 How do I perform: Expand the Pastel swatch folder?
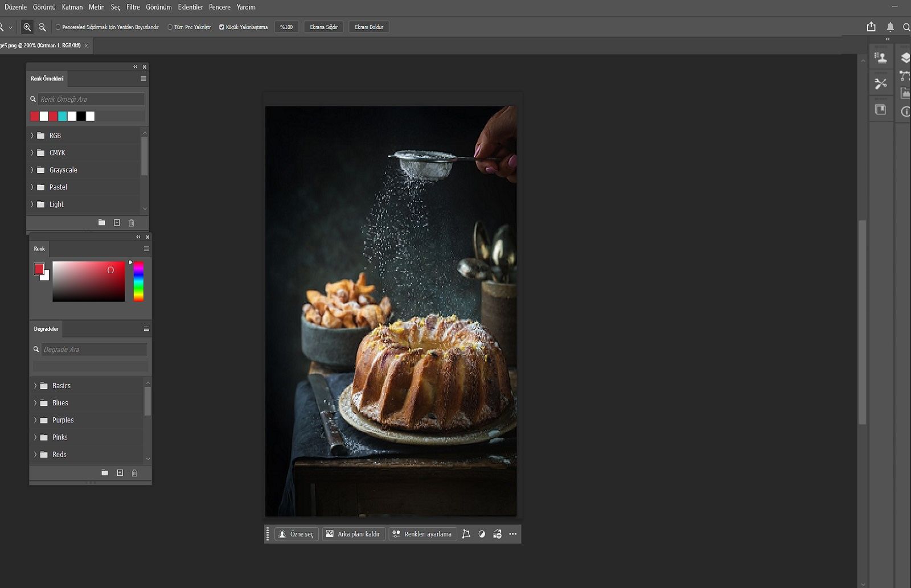point(32,187)
